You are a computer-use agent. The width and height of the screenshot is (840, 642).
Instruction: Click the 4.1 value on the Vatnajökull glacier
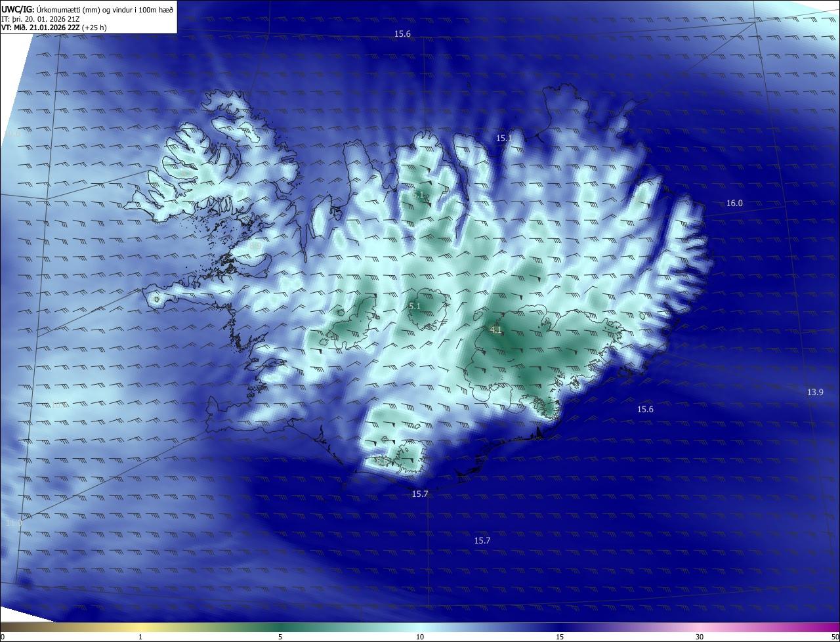coord(495,330)
